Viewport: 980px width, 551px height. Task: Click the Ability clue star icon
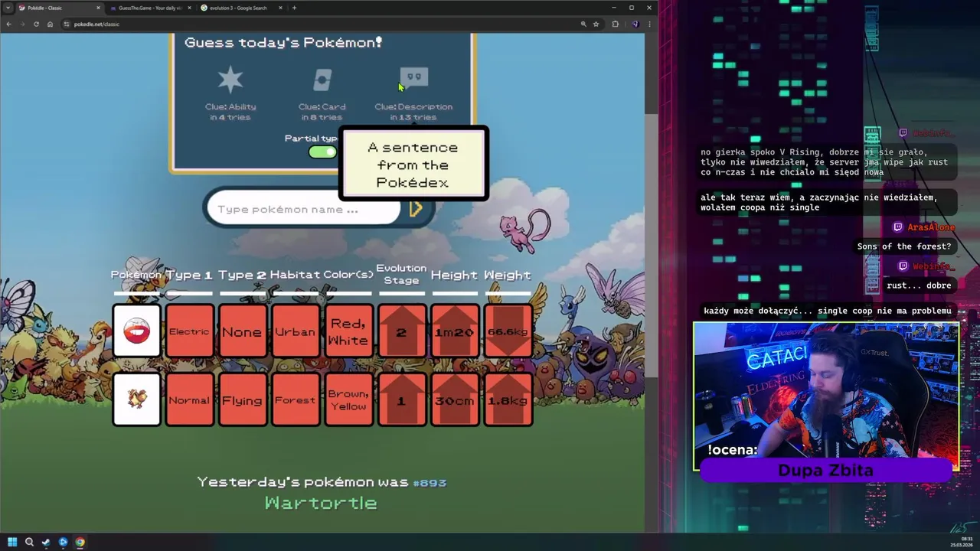coord(230,80)
